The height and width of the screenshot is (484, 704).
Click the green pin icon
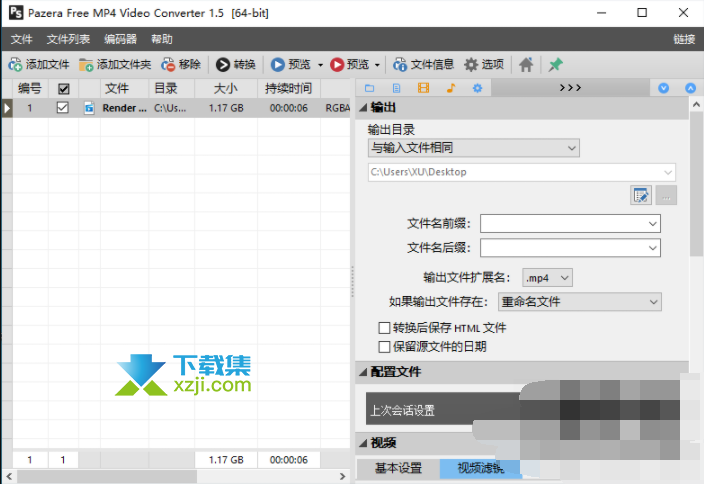coord(555,65)
